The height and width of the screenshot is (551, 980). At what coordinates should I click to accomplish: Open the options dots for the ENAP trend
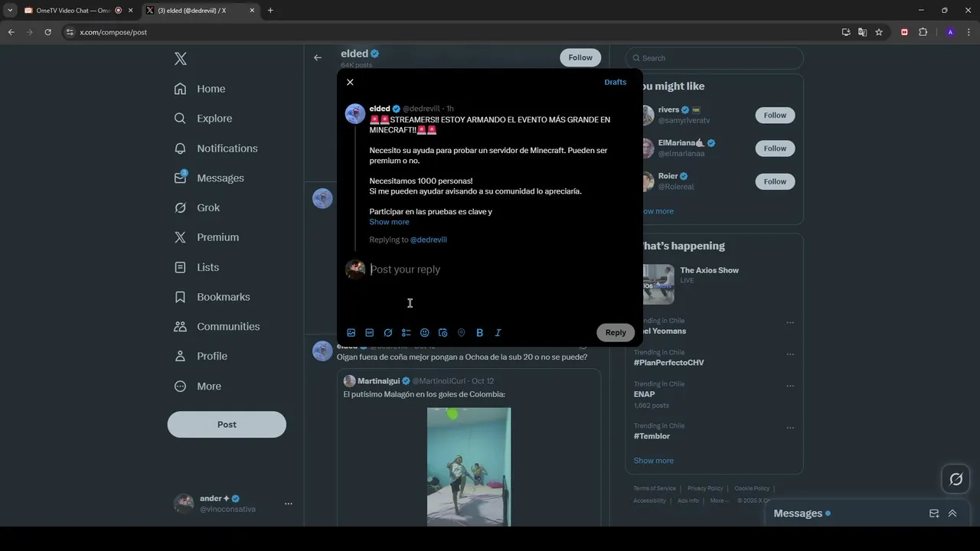click(x=790, y=386)
